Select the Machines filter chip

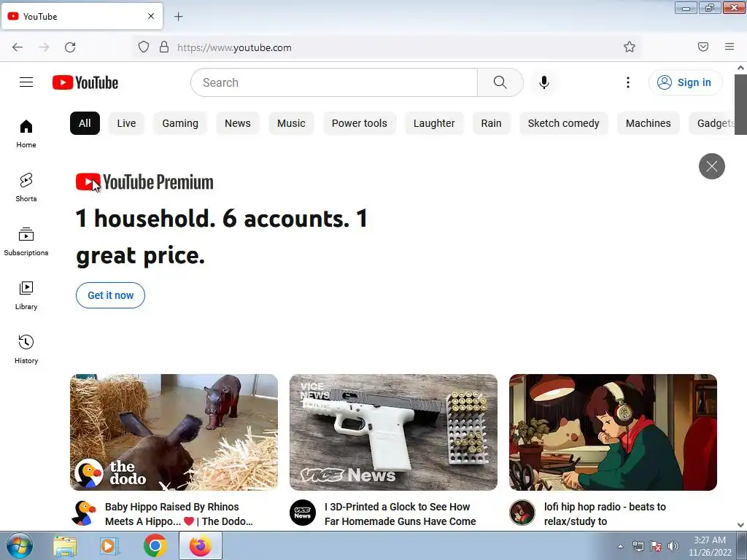(649, 123)
